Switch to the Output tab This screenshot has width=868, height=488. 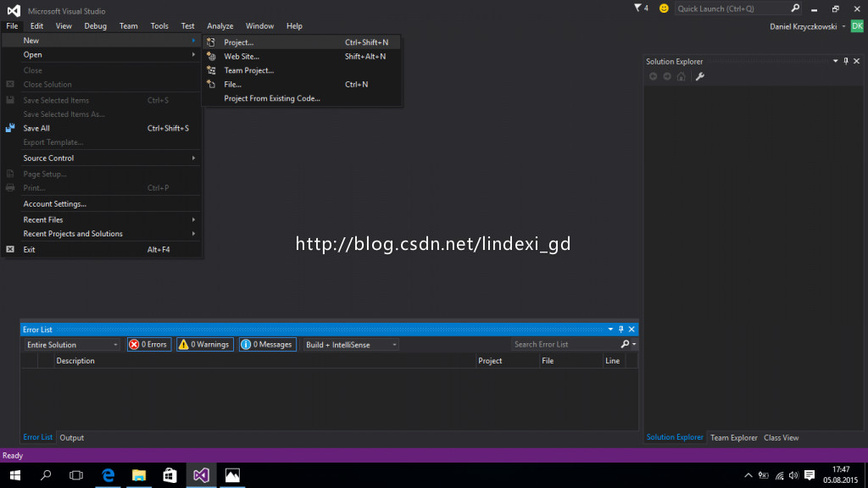(71, 438)
